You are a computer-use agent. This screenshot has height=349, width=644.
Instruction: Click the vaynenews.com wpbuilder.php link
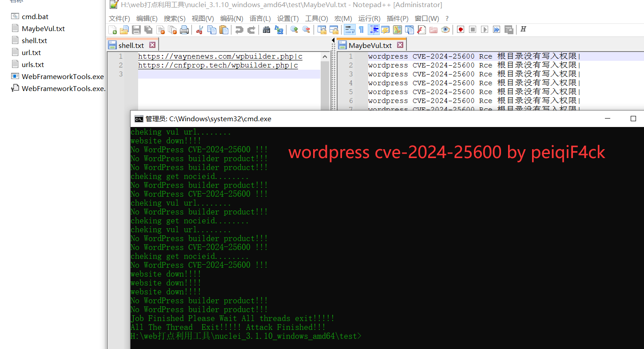[220, 56]
